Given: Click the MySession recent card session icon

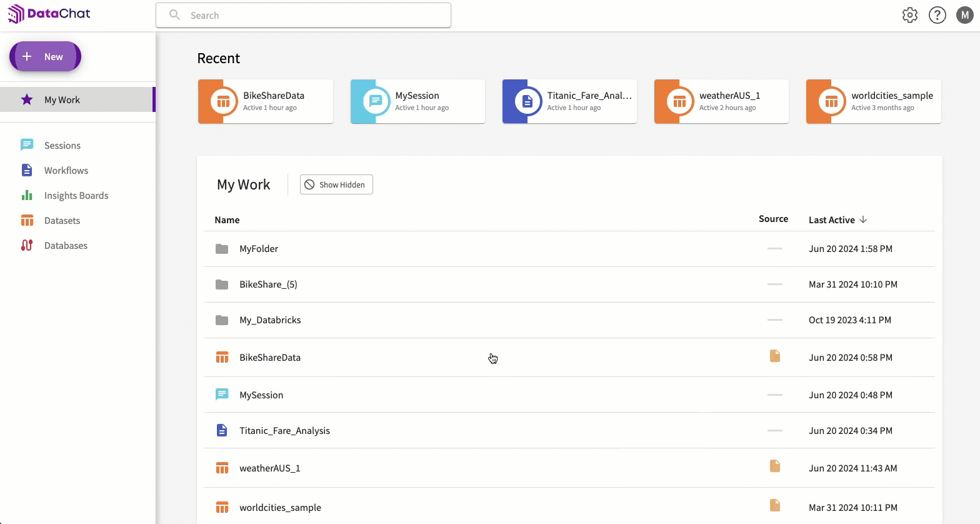Looking at the screenshot, I should pyautogui.click(x=376, y=101).
